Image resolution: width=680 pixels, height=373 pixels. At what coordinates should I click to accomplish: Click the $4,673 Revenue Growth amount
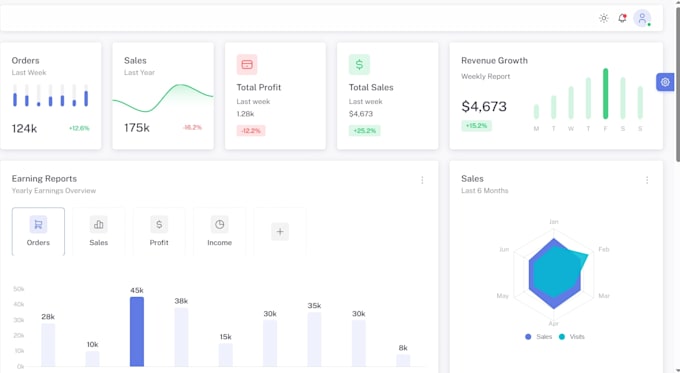[x=484, y=106]
